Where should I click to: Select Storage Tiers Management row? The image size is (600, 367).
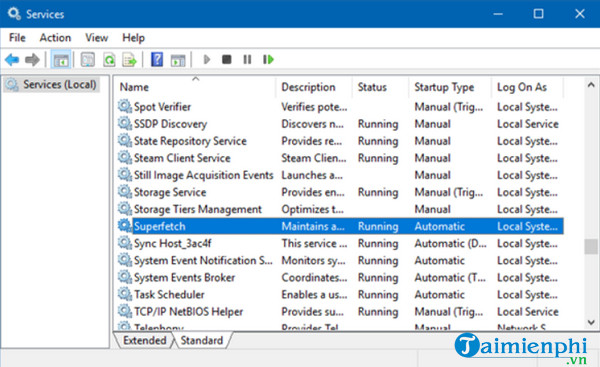[x=341, y=209]
